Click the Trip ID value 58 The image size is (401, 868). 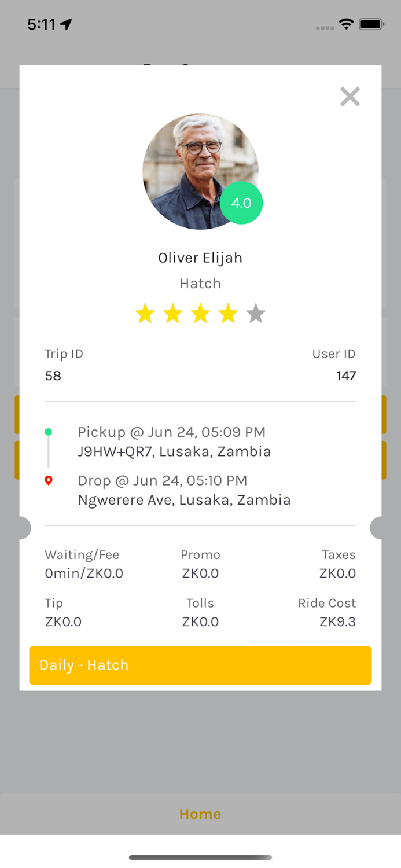[x=53, y=376]
